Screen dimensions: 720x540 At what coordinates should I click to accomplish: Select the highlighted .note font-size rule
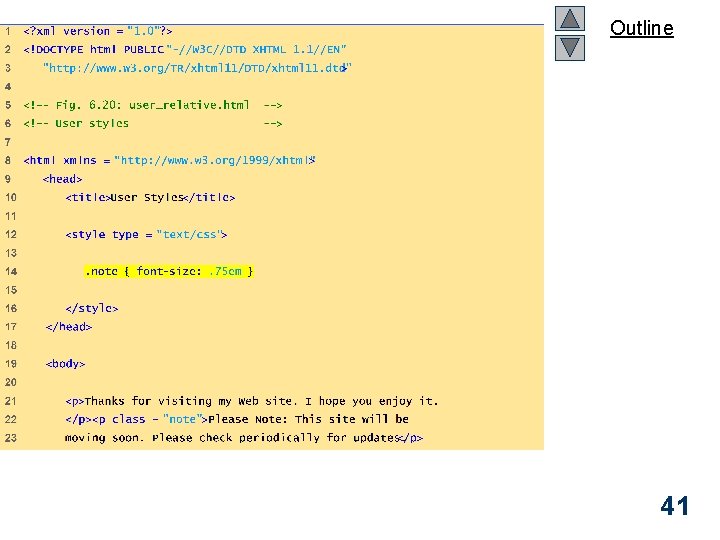[x=169, y=271]
